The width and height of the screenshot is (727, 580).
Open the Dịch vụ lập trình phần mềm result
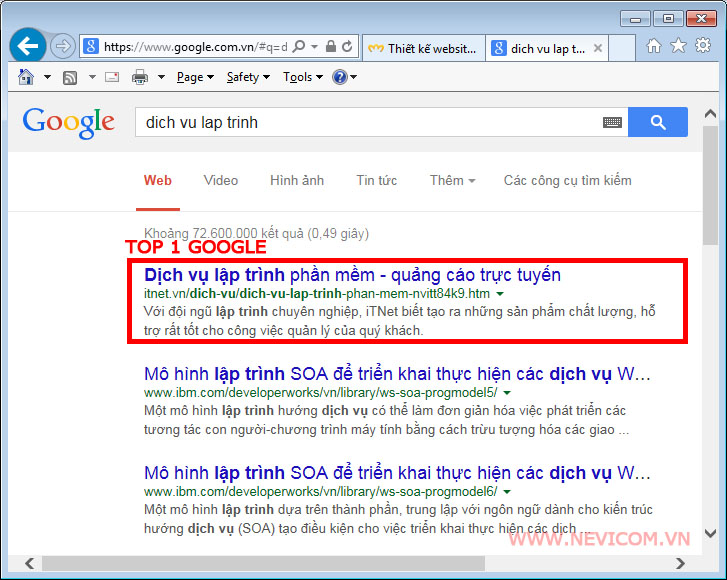pyautogui.click(x=352, y=274)
